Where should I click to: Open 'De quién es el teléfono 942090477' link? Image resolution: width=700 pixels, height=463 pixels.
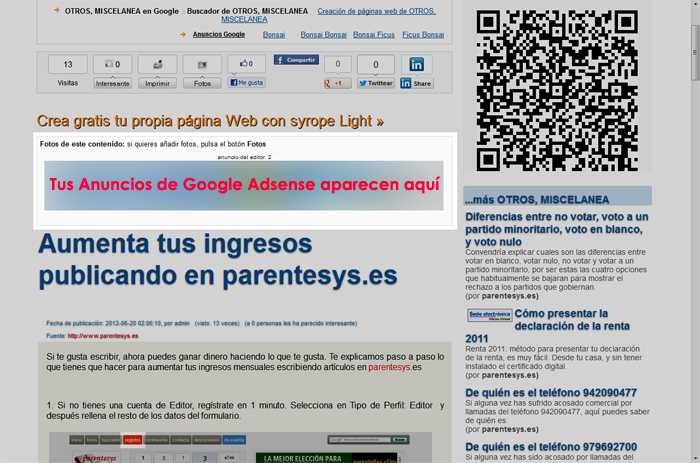pos(551,392)
